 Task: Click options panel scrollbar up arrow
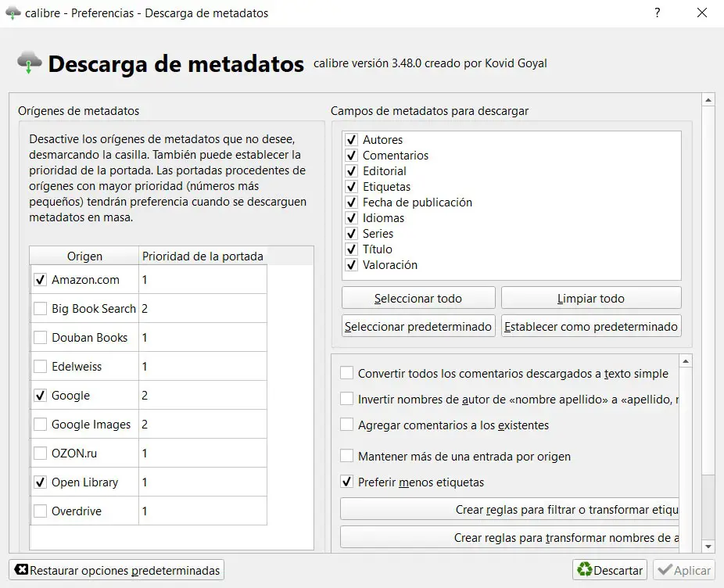point(686,360)
